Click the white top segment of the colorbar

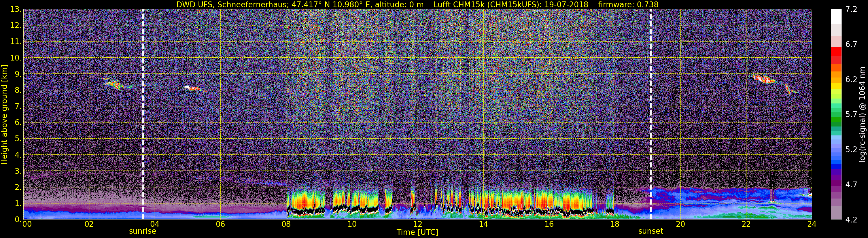836,16
